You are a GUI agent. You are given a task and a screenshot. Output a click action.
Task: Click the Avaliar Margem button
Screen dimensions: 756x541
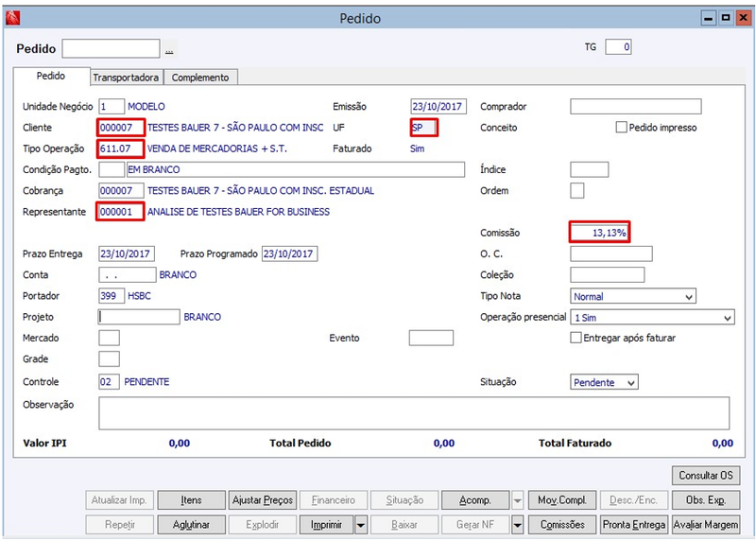pos(706,525)
